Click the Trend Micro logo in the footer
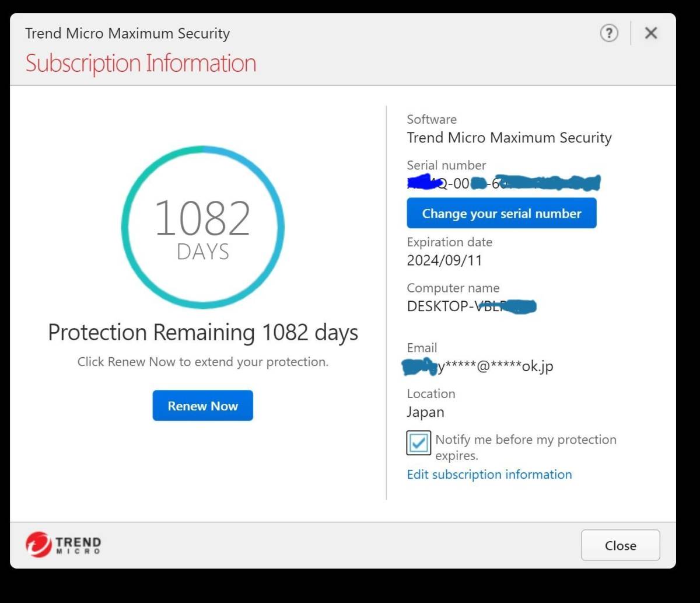Viewport: 700px width, 603px height. tap(64, 544)
